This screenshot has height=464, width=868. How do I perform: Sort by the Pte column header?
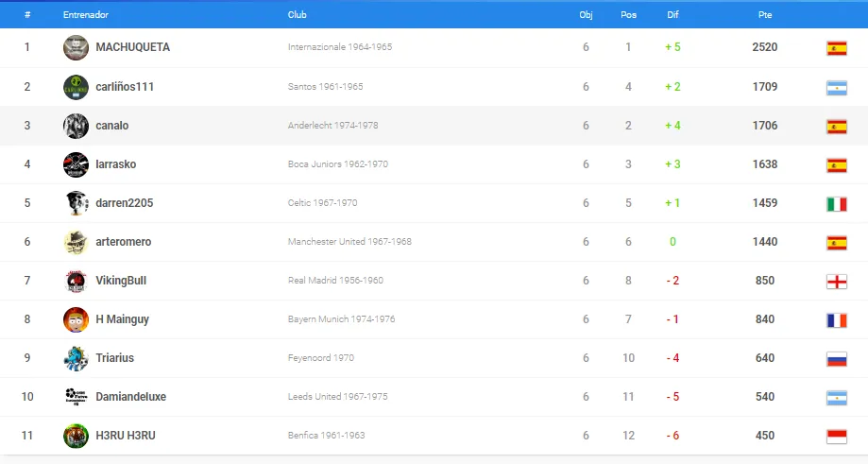point(765,15)
